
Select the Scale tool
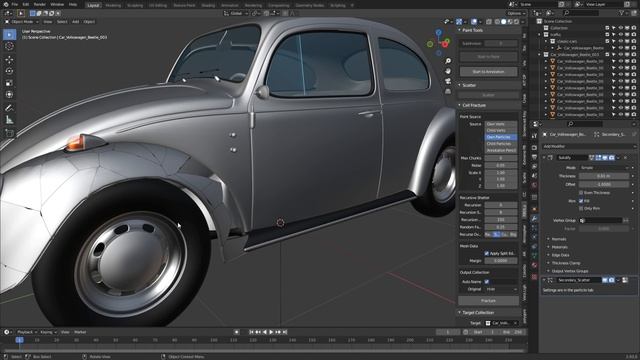tap(9, 83)
